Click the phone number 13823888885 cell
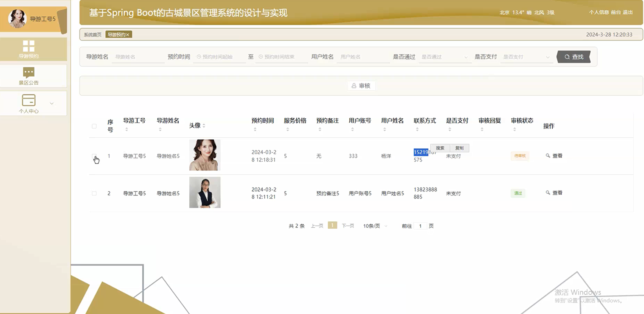 tap(425, 193)
